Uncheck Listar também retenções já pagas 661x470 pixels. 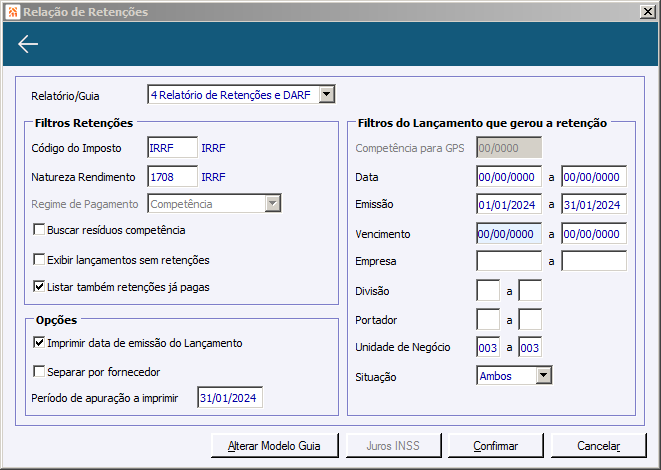[x=39, y=287]
